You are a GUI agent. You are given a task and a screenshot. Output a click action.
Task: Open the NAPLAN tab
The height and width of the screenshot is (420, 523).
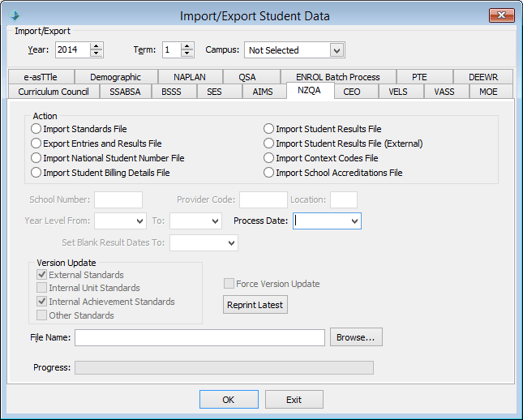click(x=190, y=77)
